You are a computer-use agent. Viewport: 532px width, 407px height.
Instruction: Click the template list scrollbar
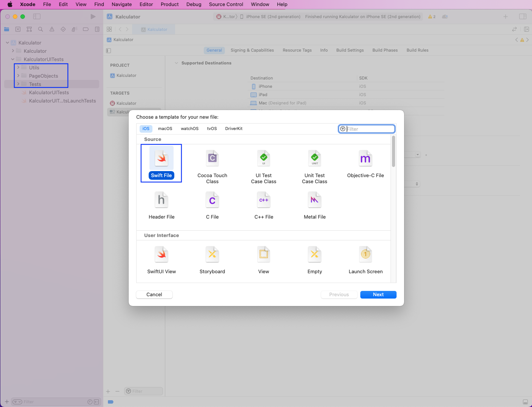[x=394, y=151]
